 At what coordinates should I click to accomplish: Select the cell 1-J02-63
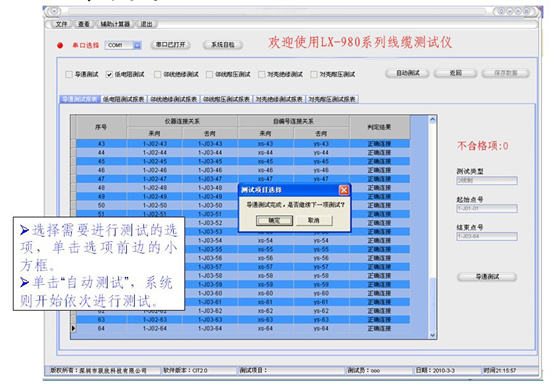154,320
